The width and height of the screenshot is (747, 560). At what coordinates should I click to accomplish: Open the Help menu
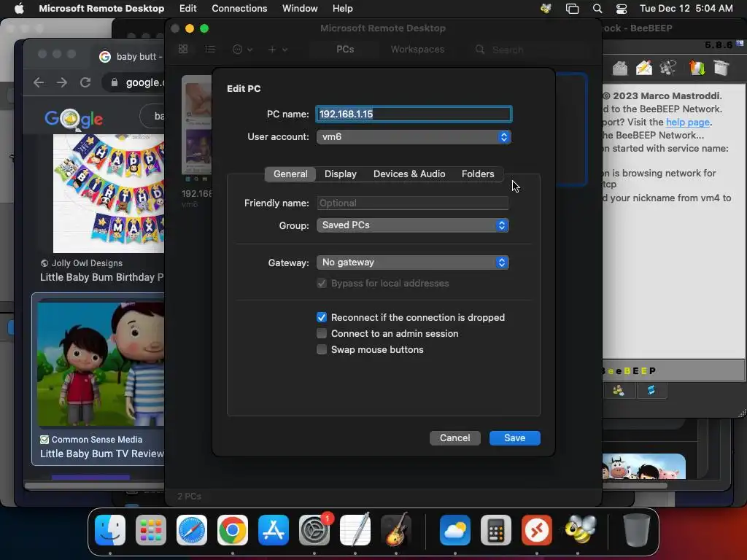[343, 9]
